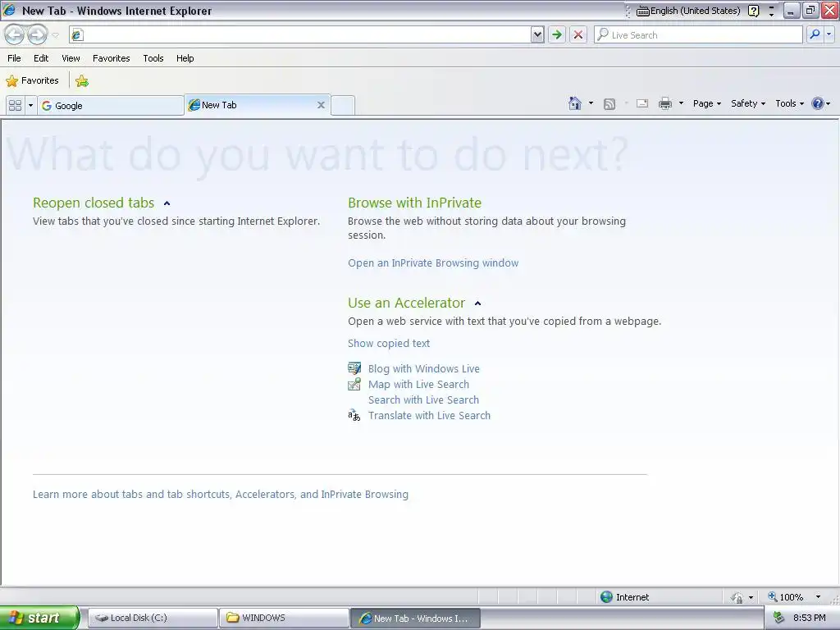Open the View menu

click(71, 58)
